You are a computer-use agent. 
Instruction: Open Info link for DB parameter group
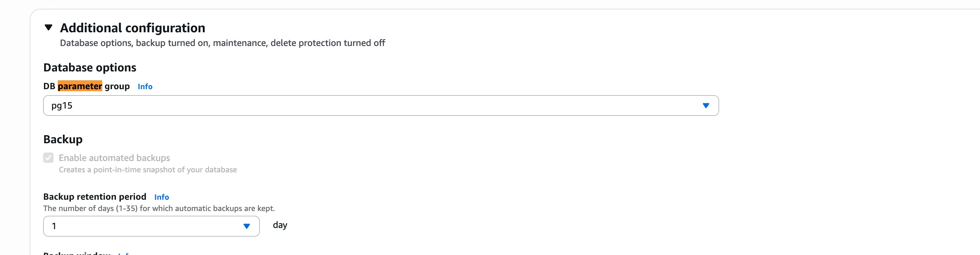[145, 87]
